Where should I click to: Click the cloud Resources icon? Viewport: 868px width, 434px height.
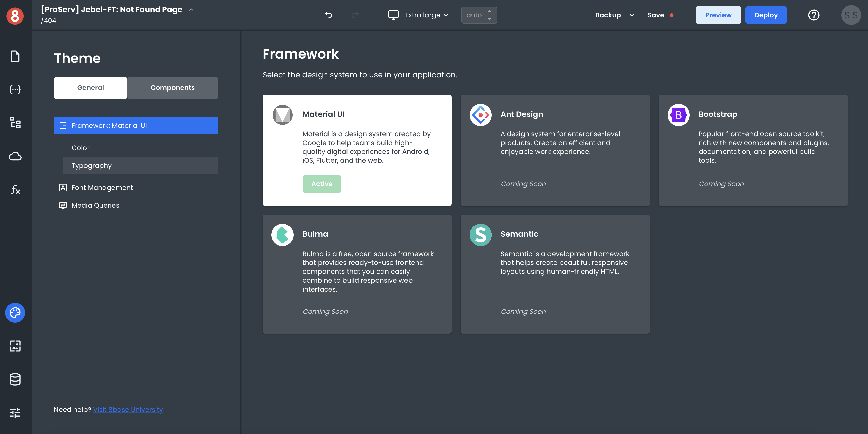(x=15, y=156)
